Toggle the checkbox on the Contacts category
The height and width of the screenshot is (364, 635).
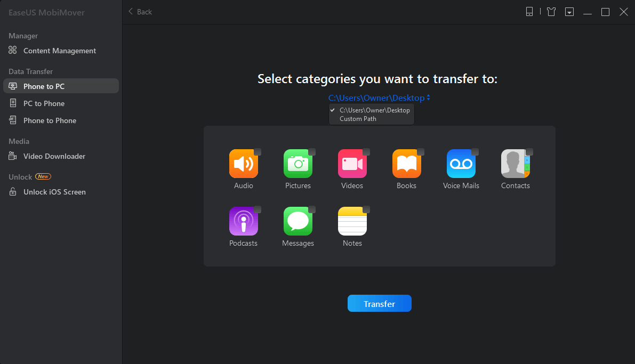(x=528, y=151)
